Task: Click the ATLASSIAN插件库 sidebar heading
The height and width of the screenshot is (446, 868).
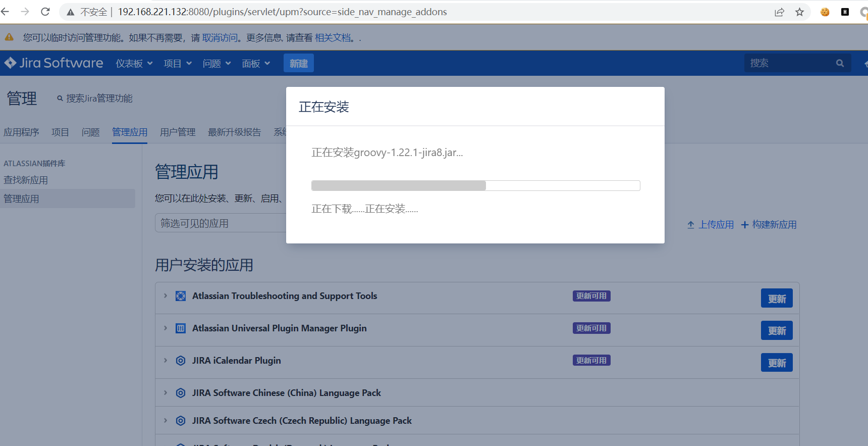Action: click(x=34, y=164)
